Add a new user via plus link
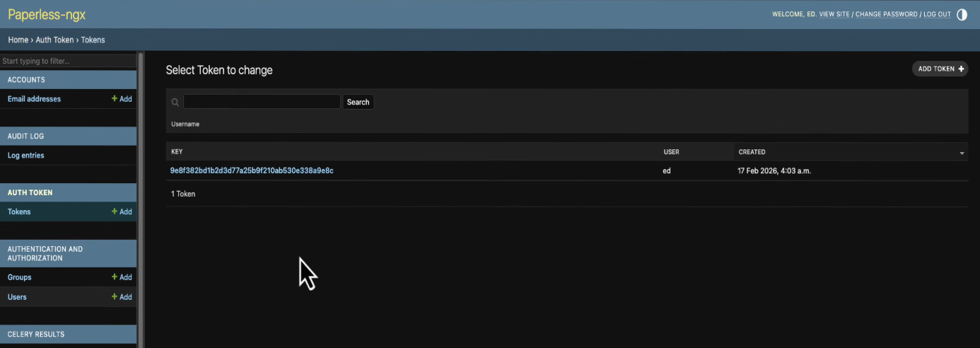This screenshot has height=348, width=980. [122, 297]
